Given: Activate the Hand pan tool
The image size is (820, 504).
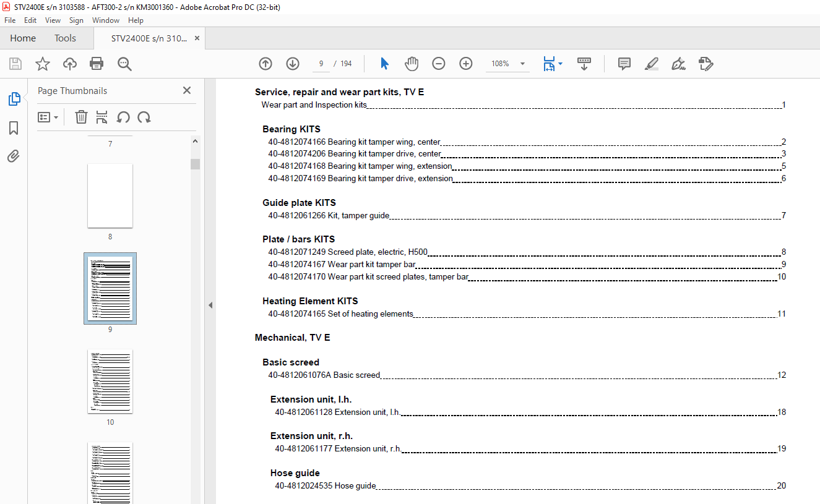Looking at the screenshot, I should click(412, 64).
